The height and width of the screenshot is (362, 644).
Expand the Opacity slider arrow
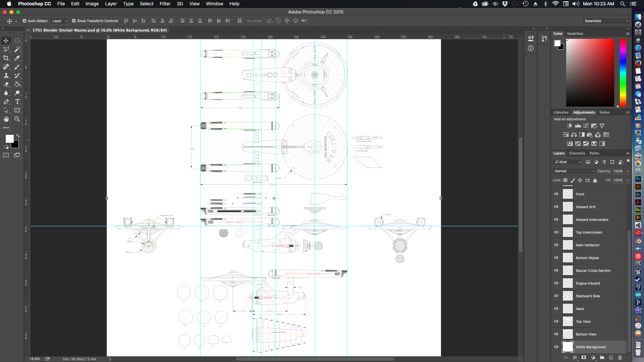tap(628, 171)
